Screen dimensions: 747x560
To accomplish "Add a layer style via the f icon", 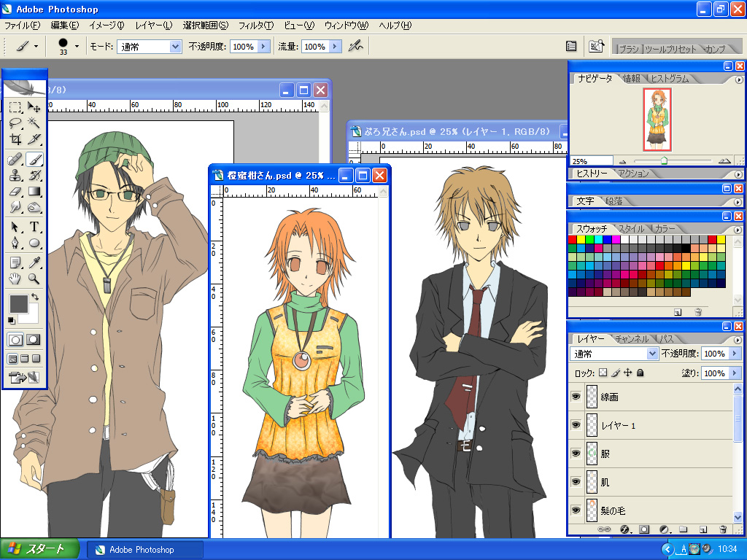I will (625, 529).
